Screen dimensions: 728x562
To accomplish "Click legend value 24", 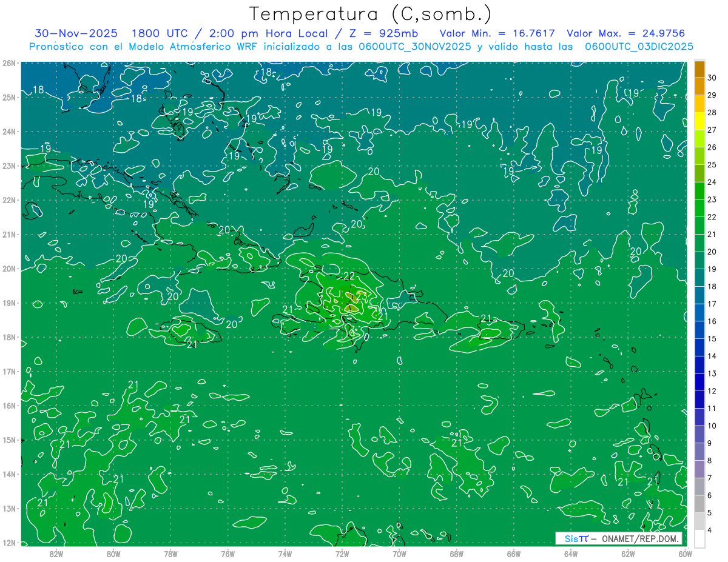I will pos(712,182).
